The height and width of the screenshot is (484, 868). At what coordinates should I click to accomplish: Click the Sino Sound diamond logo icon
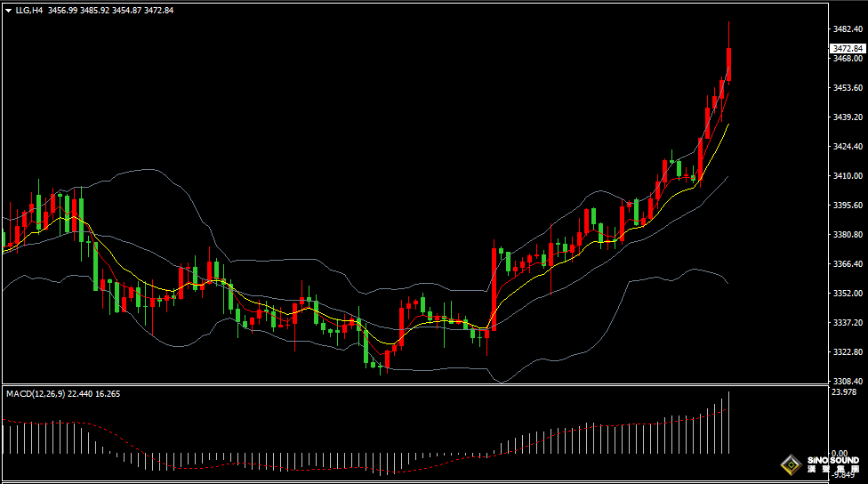click(x=792, y=464)
